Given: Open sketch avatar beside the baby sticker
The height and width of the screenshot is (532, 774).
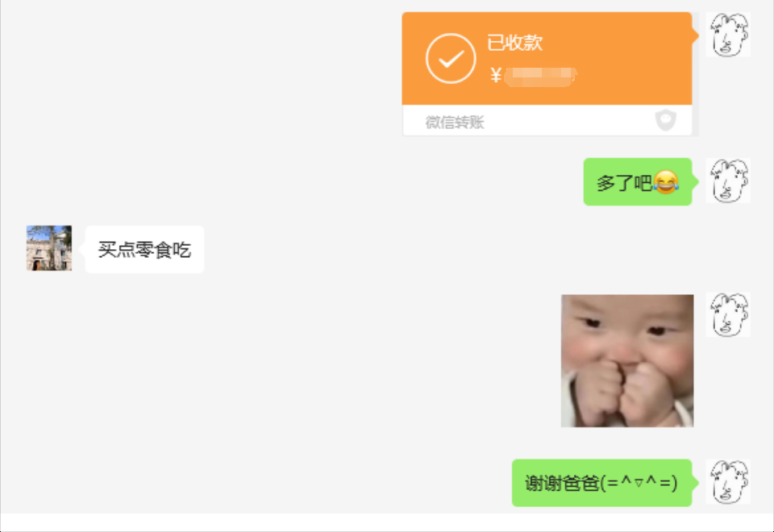Looking at the screenshot, I should tap(728, 315).
